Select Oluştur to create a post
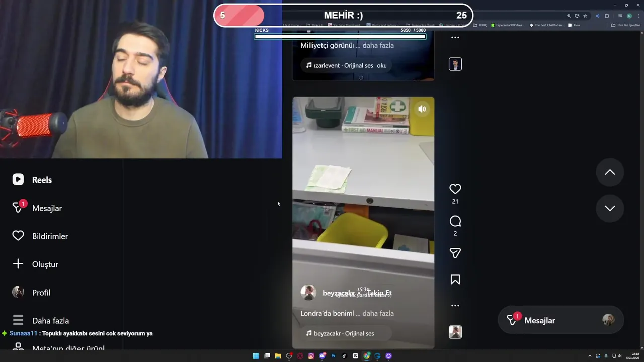Image resolution: width=644 pixels, height=362 pixels. (x=35, y=264)
